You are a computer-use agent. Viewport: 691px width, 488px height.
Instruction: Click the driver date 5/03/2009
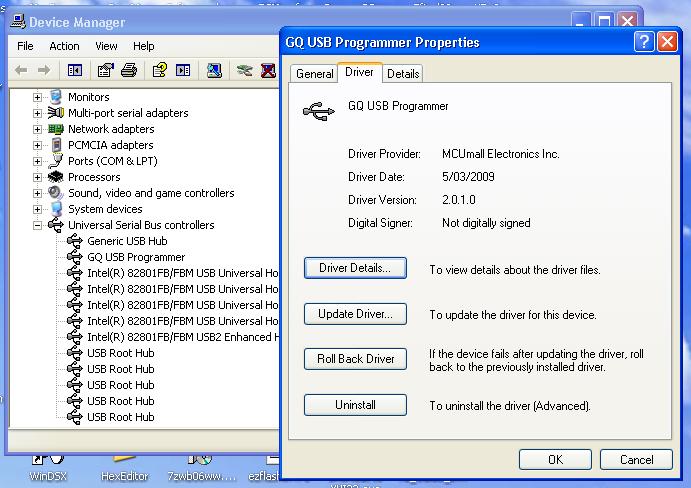point(468,177)
